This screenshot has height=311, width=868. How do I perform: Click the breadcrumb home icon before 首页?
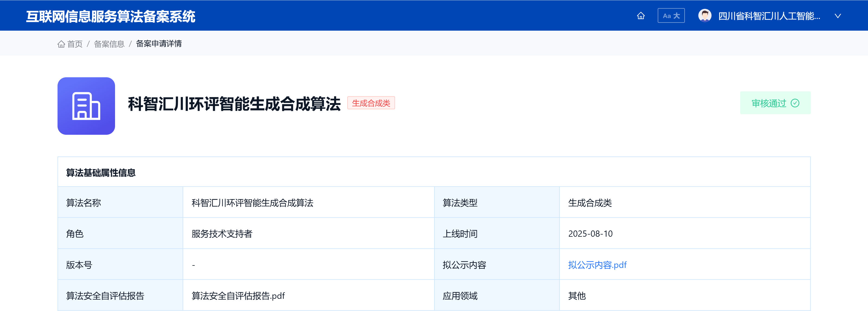pos(61,44)
